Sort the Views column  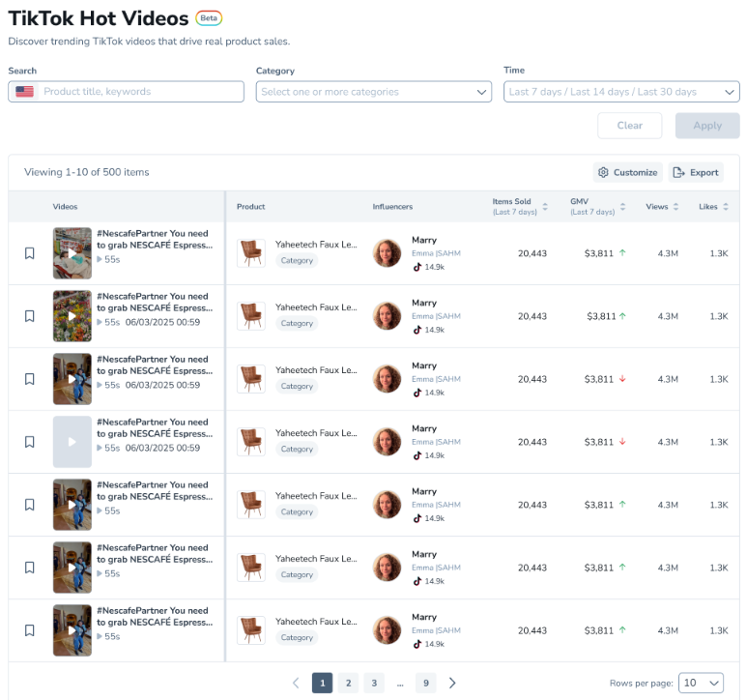(x=675, y=207)
